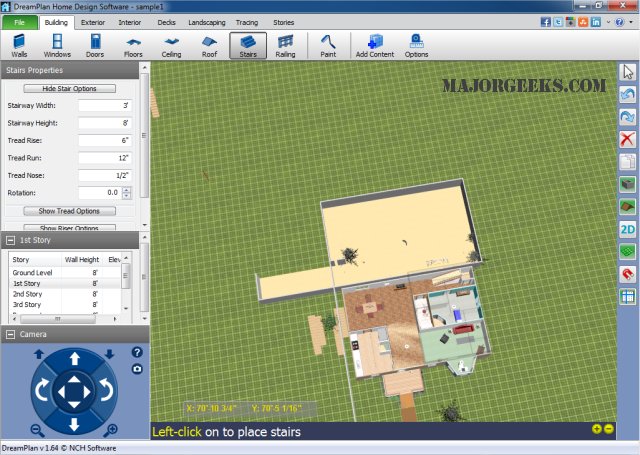Screen dimensions: 640x455
Task: Tilt camera with upper large arrow
Action: (x=74, y=359)
